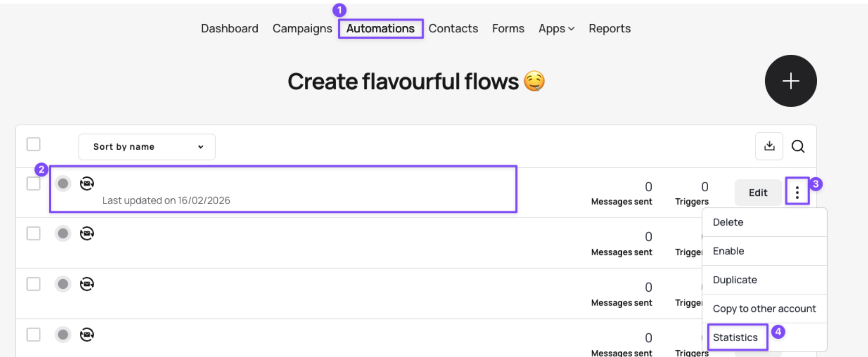
Task: Click the download export icon
Action: pyautogui.click(x=769, y=146)
